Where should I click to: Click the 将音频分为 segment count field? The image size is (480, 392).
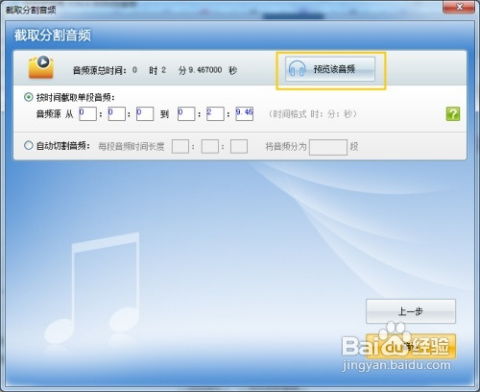(x=328, y=147)
